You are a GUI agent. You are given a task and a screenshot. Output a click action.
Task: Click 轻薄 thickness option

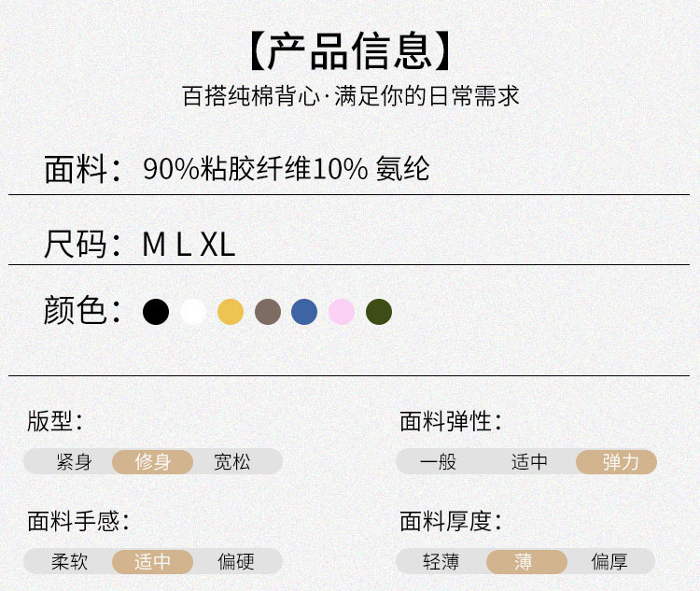[441, 562]
